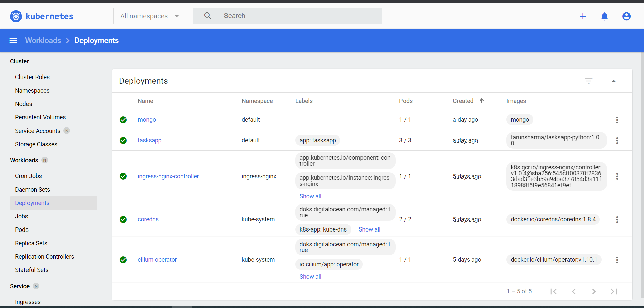This screenshot has height=308, width=644.
Task: Select Pods in the Workloads sidebar
Action: tap(21, 229)
